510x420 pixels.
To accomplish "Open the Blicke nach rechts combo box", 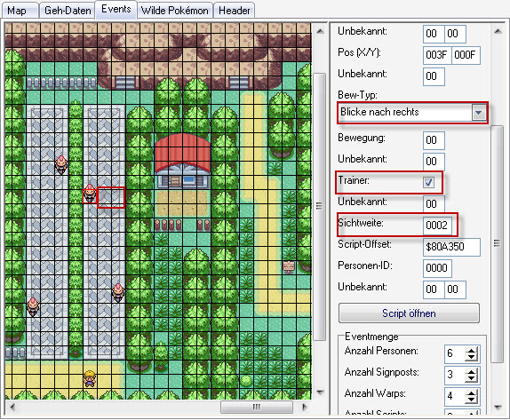I will pyautogui.click(x=412, y=113).
